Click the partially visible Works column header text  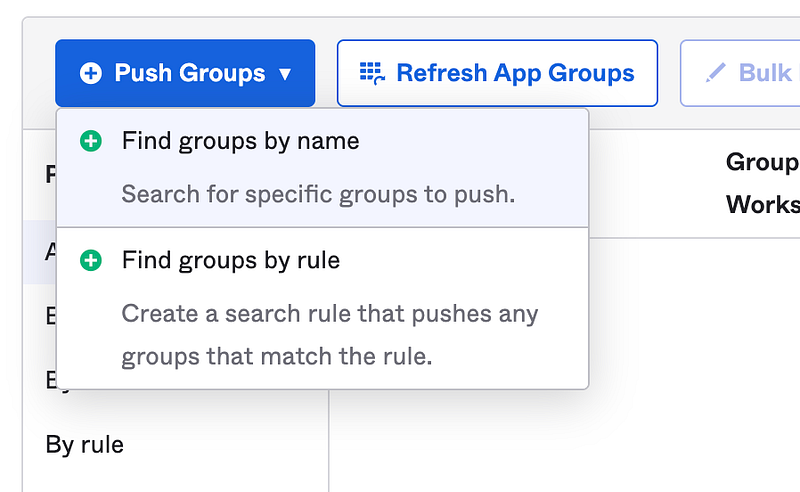[763, 204]
